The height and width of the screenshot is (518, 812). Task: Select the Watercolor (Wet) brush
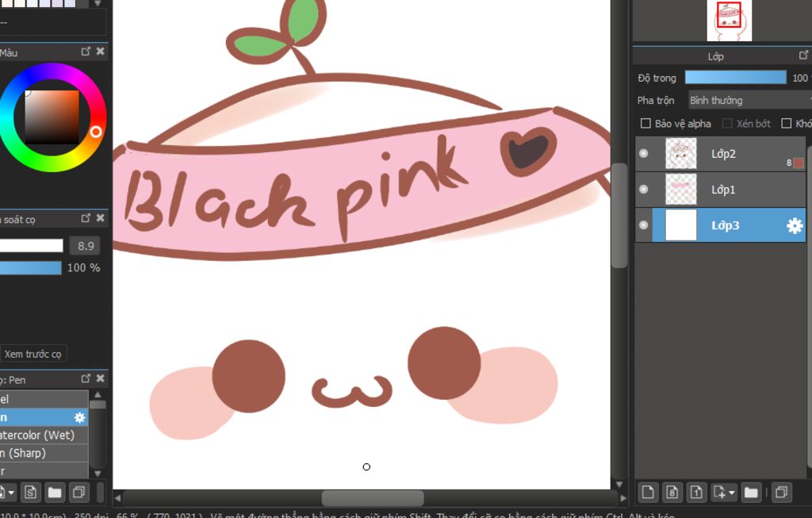click(x=44, y=436)
